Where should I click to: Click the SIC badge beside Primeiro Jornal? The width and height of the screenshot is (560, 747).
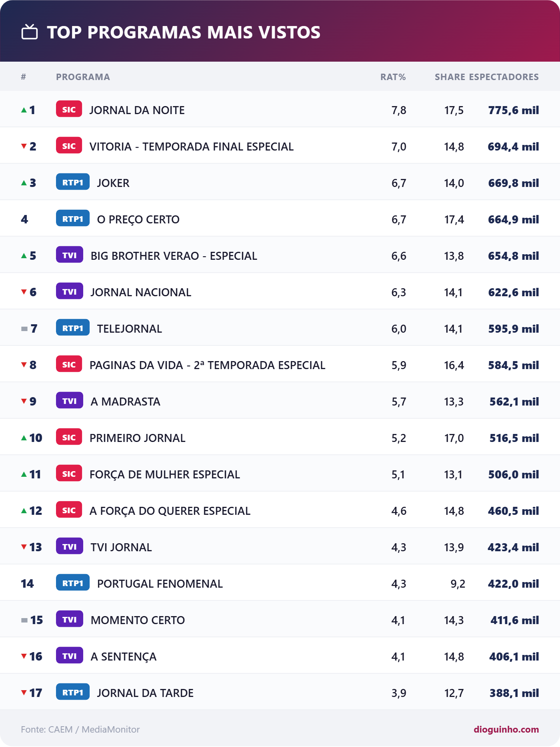(69, 437)
